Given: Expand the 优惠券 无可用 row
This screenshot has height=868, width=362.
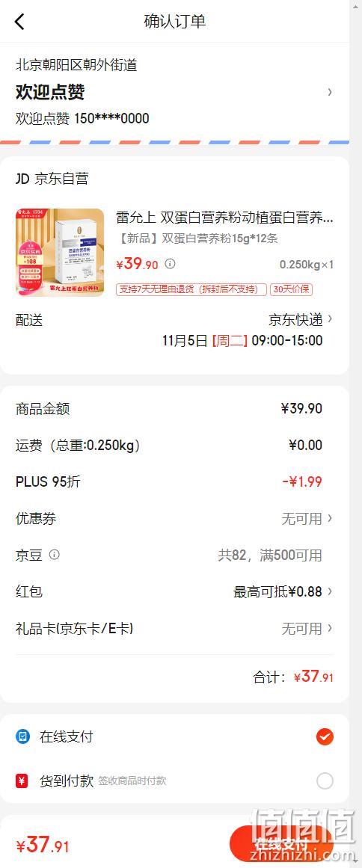Looking at the screenshot, I should pyautogui.click(x=174, y=519).
